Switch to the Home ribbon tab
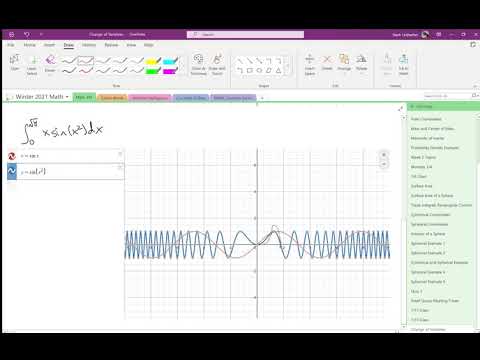This screenshot has width=480, height=360. coord(30,45)
